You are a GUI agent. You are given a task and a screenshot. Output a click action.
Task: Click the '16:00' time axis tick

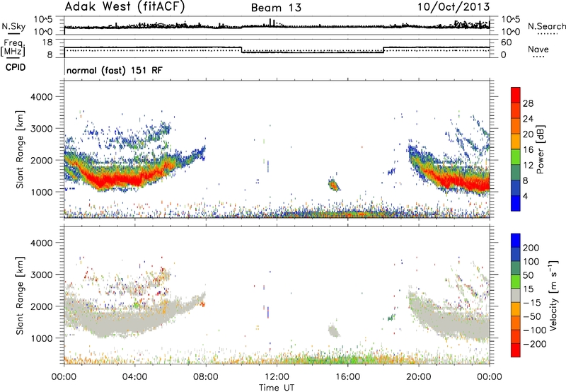tap(347, 377)
